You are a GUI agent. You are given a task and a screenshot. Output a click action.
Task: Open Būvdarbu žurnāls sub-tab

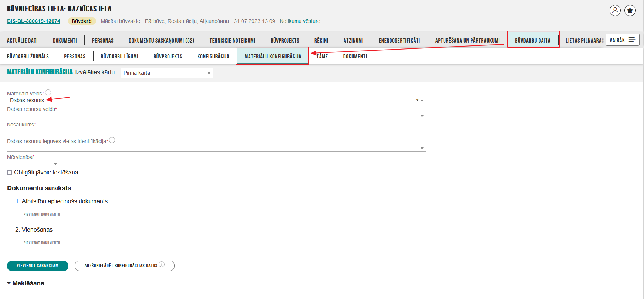pos(28,56)
